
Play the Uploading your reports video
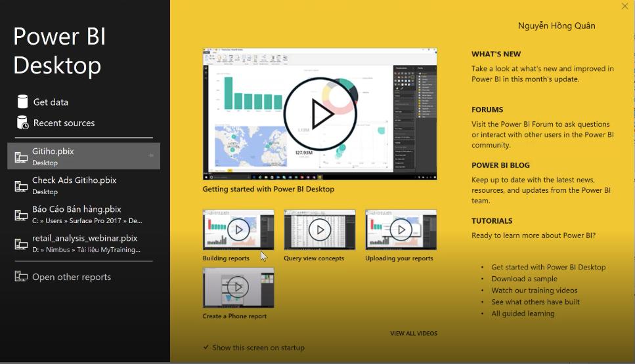(x=401, y=230)
